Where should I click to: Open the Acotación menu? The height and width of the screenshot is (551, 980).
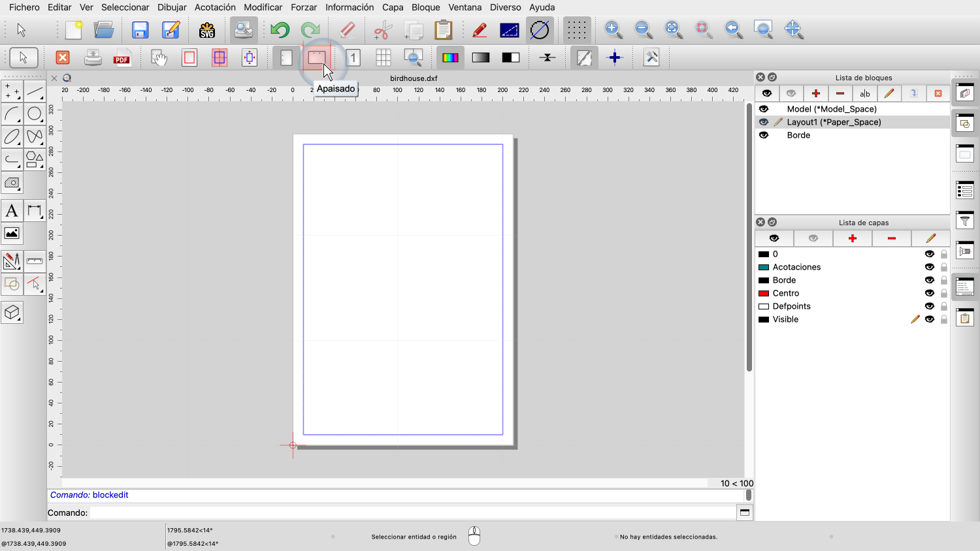pos(215,7)
